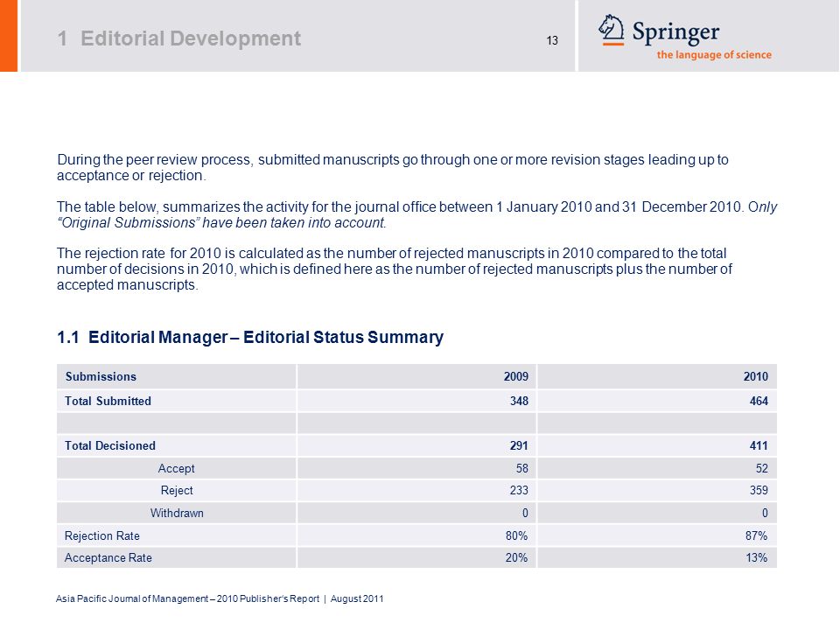Click the 80% Rejection Rate value
The width and height of the screenshot is (840, 630).
tap(516, 535)
